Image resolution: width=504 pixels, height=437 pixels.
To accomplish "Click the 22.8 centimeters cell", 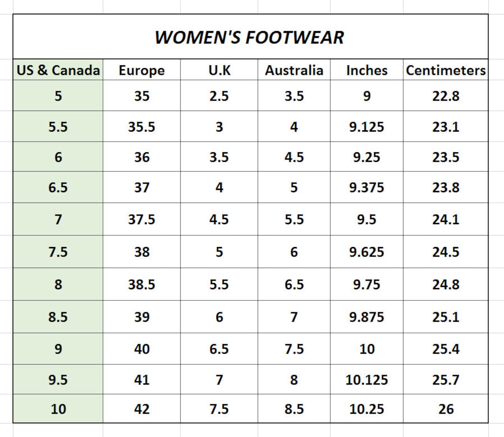I will pyautogui.click(x=446, y=95).
